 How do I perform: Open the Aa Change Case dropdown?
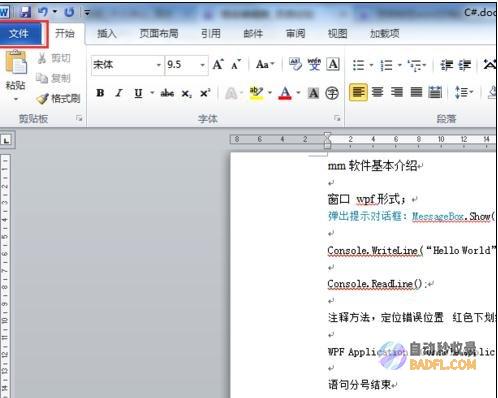[265, 64]
